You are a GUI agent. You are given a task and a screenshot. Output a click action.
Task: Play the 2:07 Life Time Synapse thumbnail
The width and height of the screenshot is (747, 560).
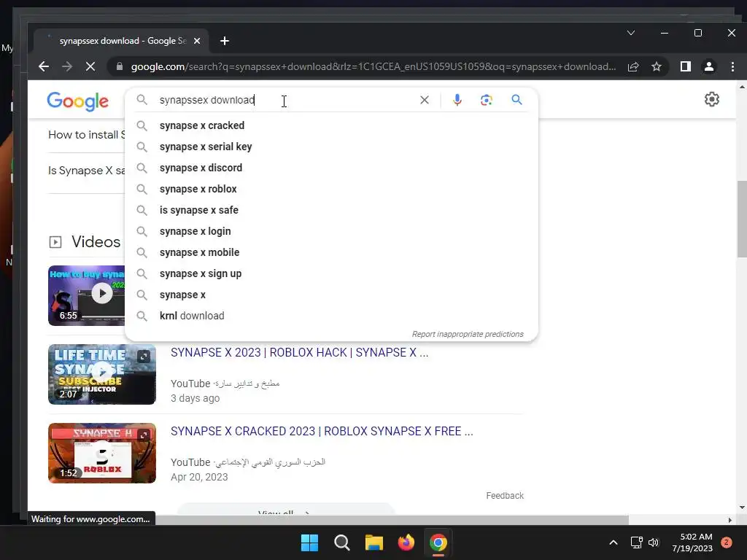pyautogui.click(x=102, y=374)
